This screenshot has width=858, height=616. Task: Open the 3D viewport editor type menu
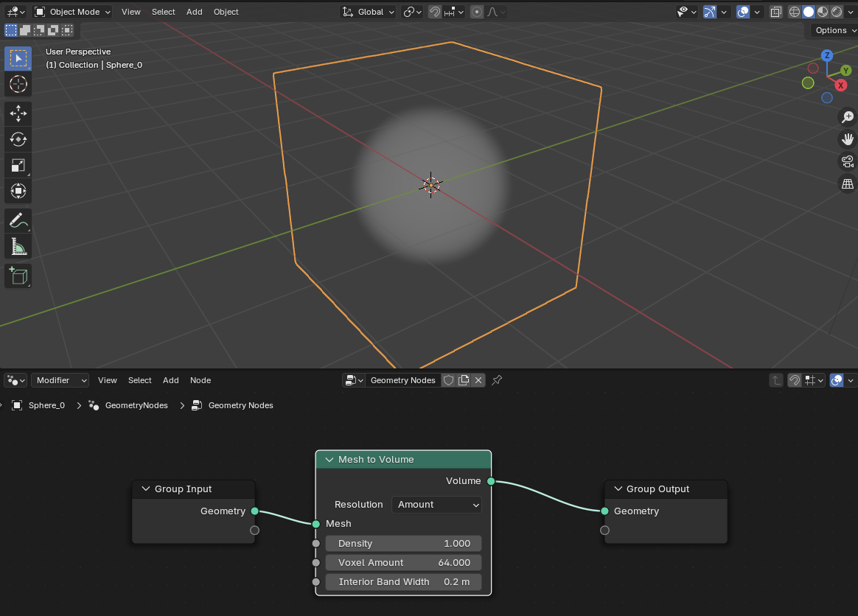coord(15,12)
